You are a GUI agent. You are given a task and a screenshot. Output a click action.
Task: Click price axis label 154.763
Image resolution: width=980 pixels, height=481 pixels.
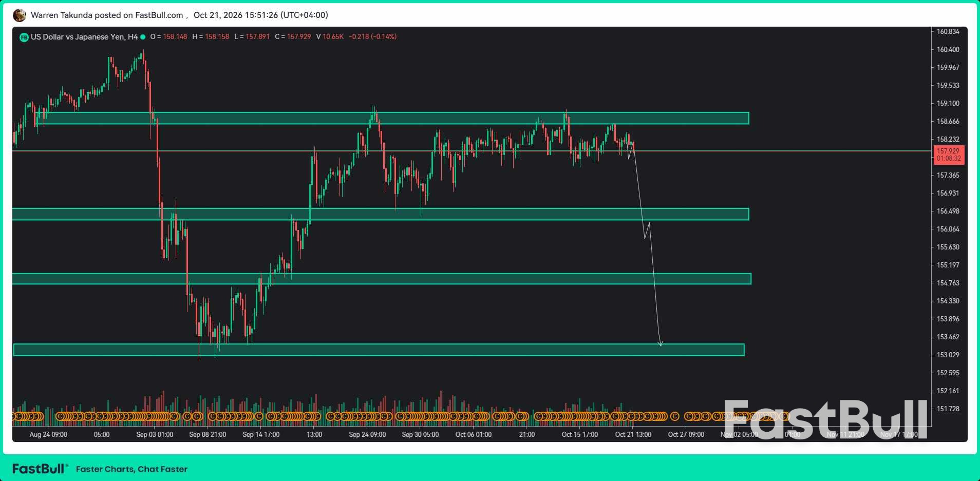coord(948,283)
